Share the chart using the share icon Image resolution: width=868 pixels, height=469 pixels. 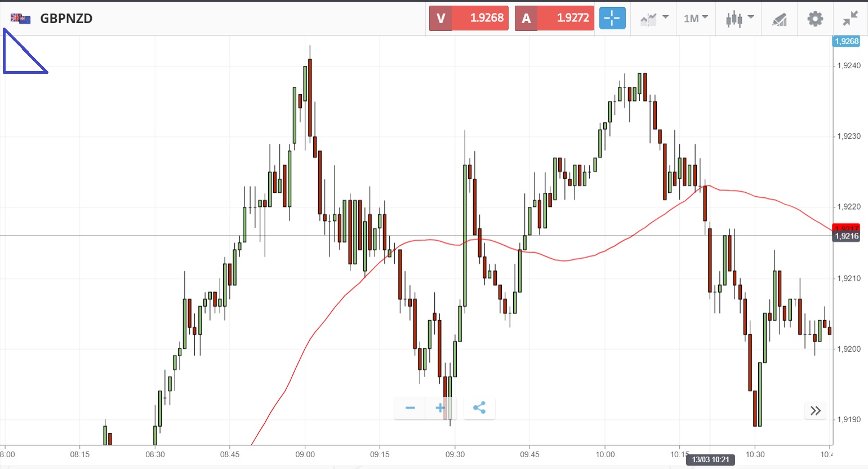coord(479,408)
